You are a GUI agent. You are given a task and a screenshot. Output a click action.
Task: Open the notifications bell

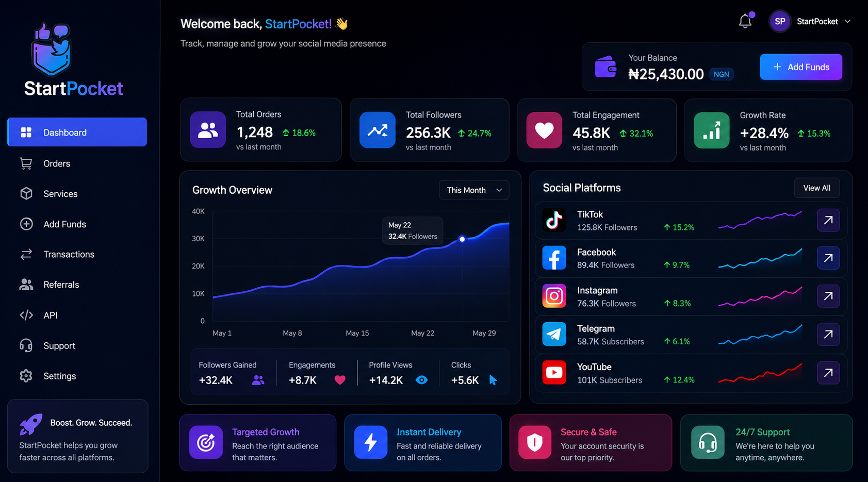pos(745,21)
